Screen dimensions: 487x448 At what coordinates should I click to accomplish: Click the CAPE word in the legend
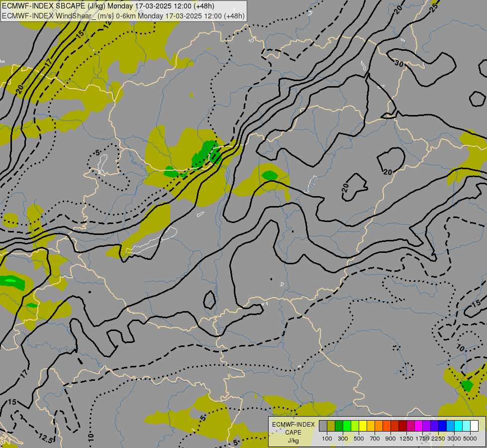293,433
